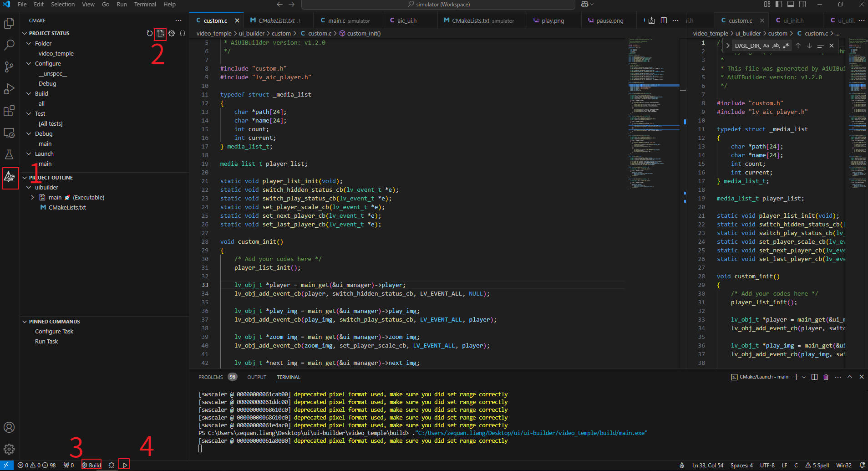Open CMake settings JSON braces icon
The height and width of the screenshot is (471, 868).
(x=183, y=33)
